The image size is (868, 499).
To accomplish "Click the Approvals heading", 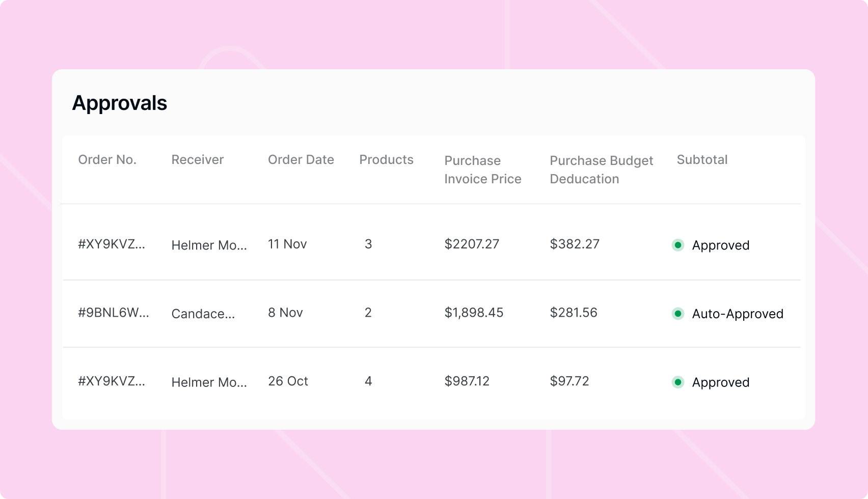I will 120,103.
